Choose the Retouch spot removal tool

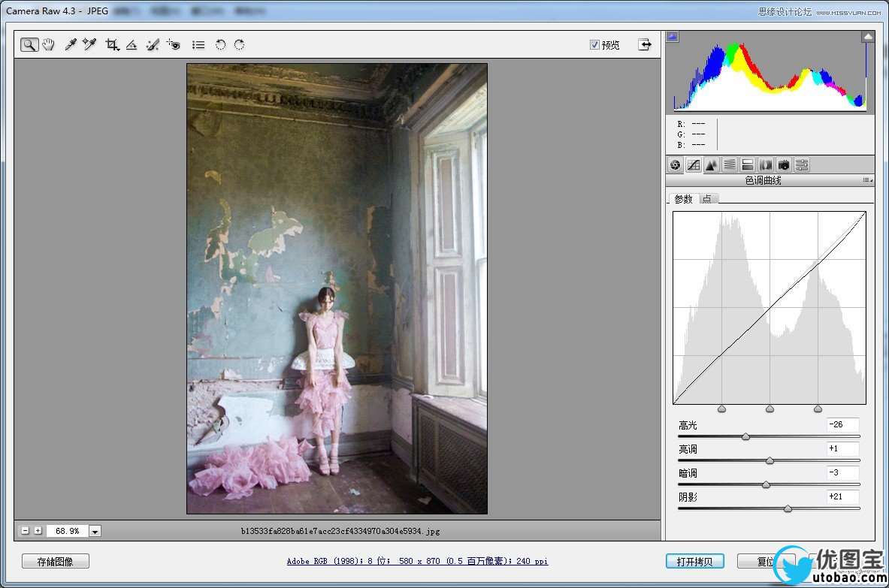153,45
